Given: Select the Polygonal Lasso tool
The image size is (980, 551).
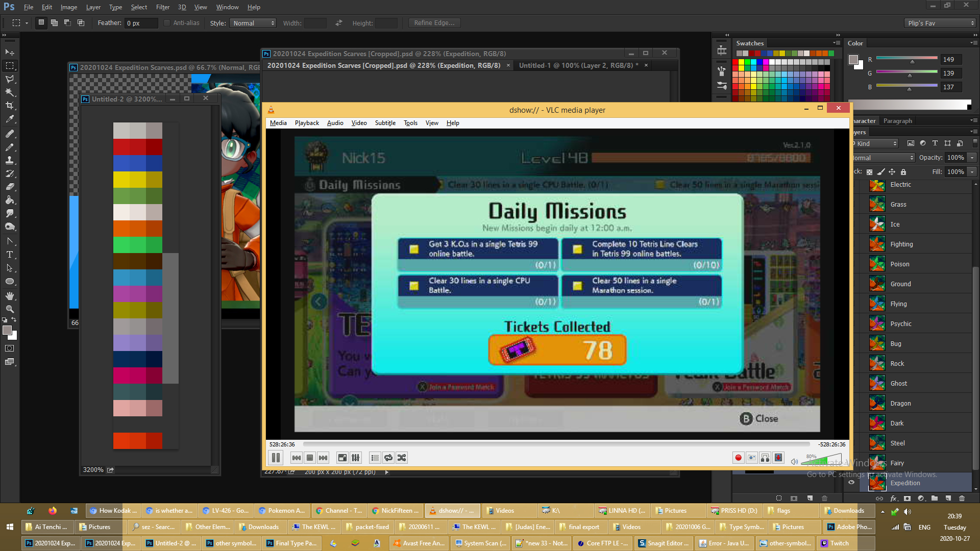Looking at the screenshot, I should click(10, 79).
